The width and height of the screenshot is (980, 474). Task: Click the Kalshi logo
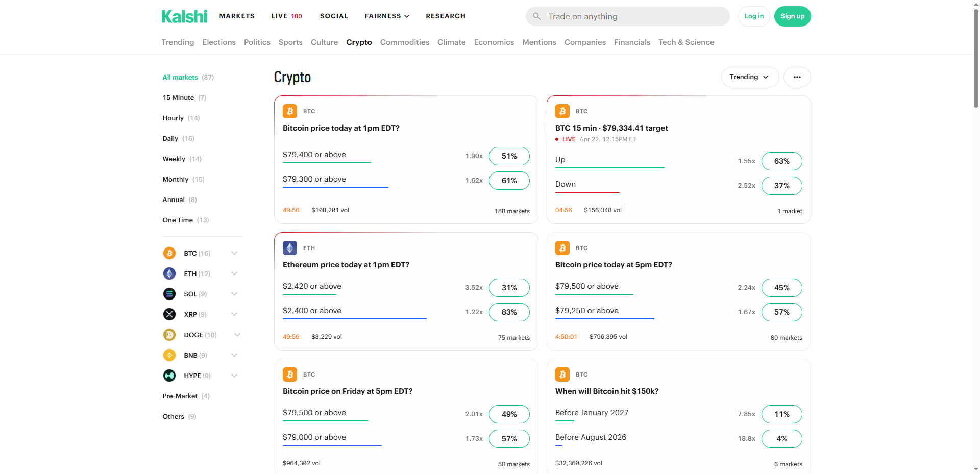(x=184, y=16)
